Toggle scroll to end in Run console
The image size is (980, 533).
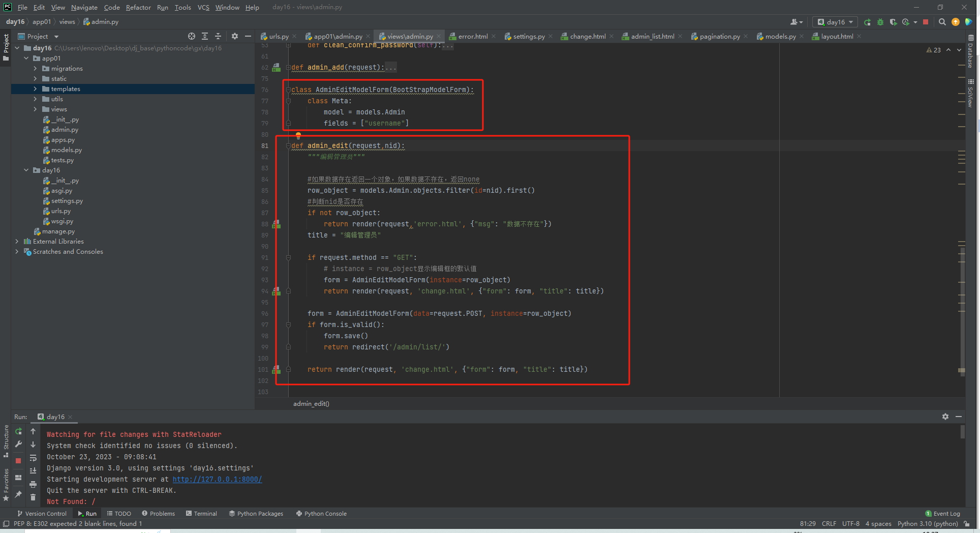[x=33, y=471]
